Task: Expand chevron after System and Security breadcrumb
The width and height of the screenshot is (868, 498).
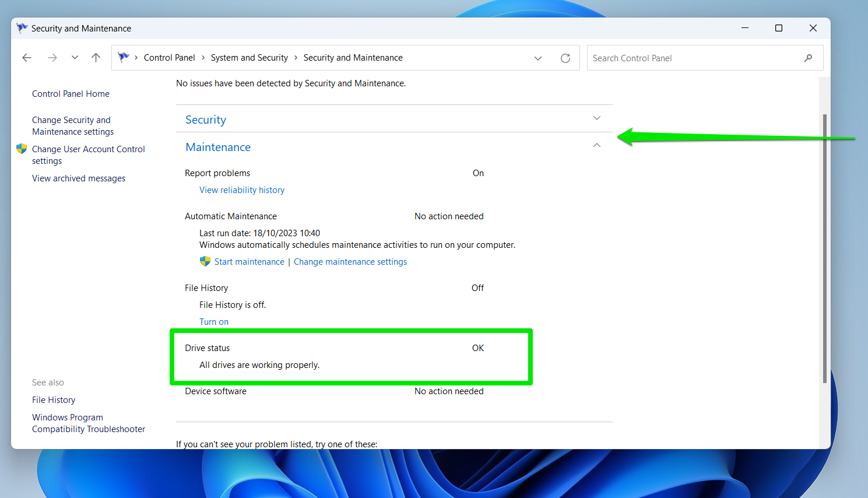Action: click(x=296, y=58)
